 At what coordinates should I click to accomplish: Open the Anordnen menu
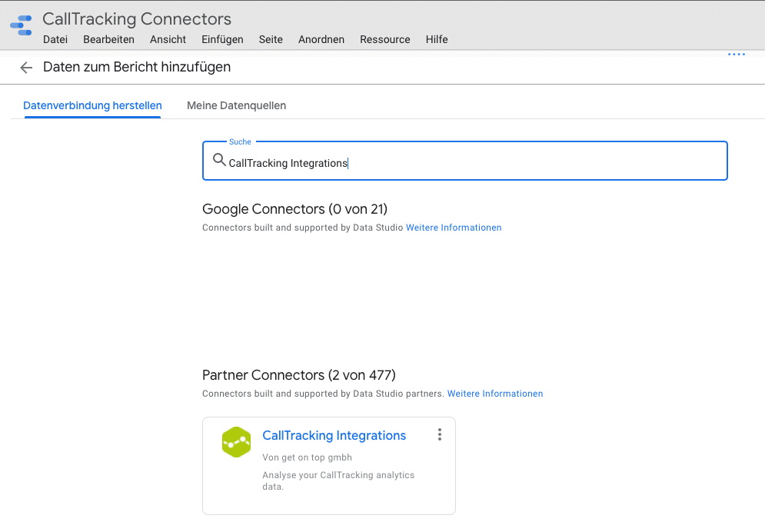tap(321, 39)
